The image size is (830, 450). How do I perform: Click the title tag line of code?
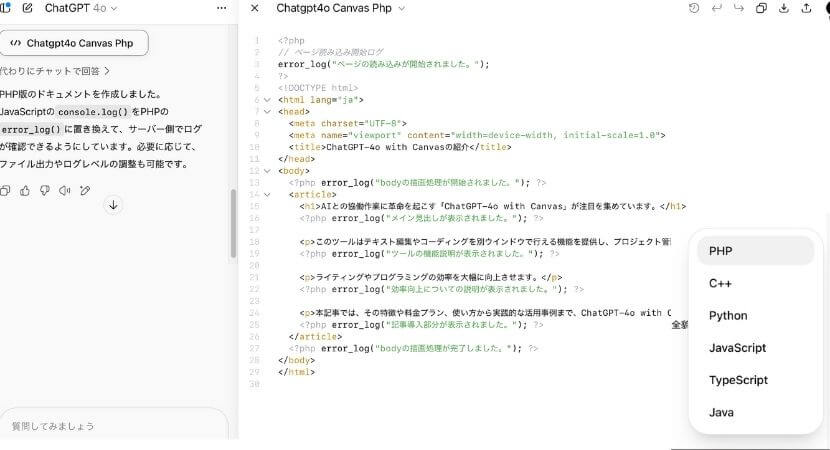[x=400, y=147]
